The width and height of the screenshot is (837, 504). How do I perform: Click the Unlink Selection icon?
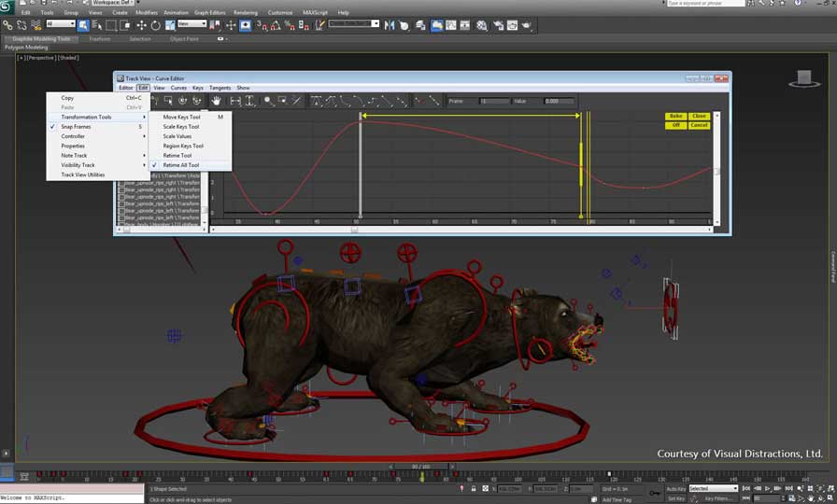pos(21,25)
